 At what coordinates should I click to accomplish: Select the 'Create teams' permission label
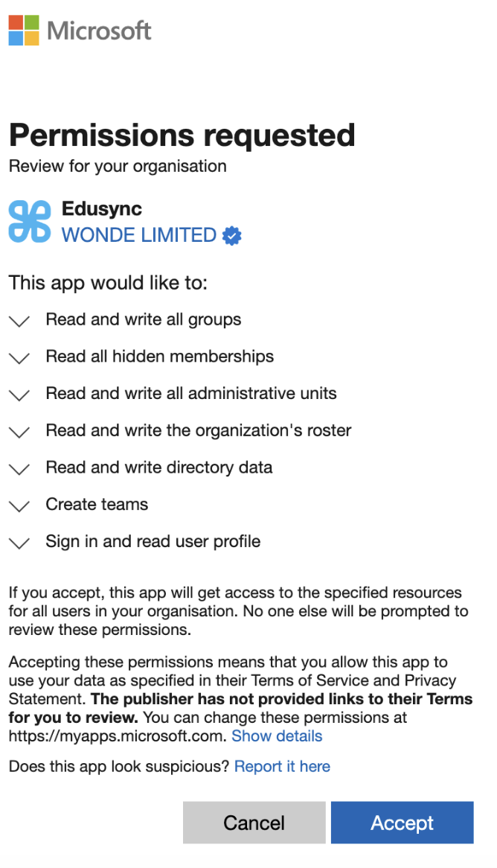pyautogui.click(x=97, y=504)
